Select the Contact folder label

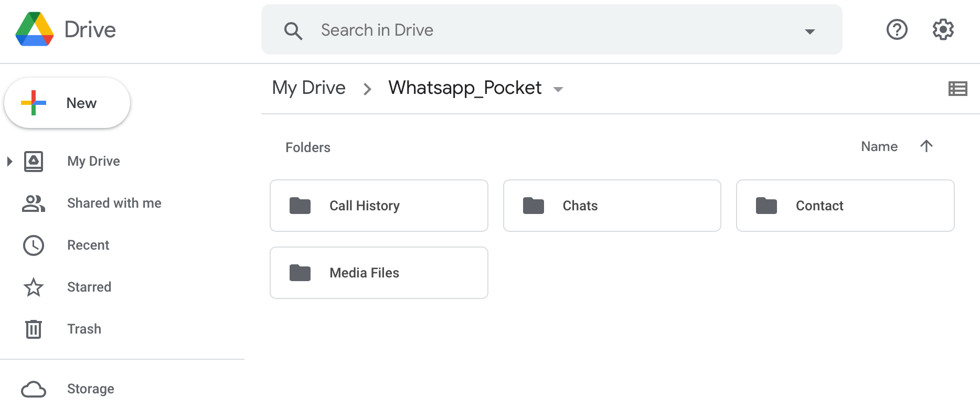tap(819, 206)
